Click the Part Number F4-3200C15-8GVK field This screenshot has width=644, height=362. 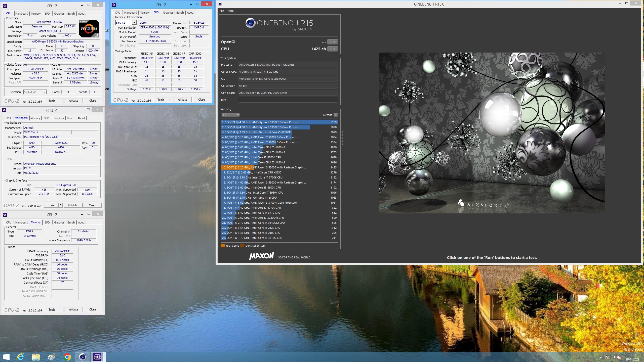pos(155,41)
